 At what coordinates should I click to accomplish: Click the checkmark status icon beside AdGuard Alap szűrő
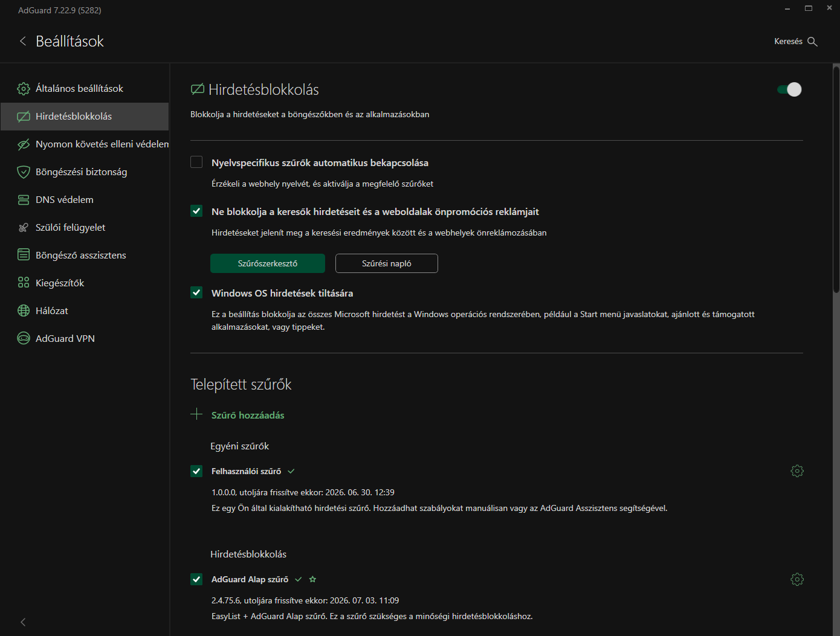[299, 579]
